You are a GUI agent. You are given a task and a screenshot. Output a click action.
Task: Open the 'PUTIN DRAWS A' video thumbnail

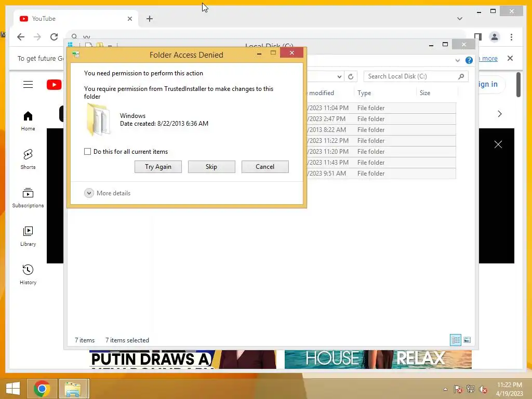tap(182, 360)
